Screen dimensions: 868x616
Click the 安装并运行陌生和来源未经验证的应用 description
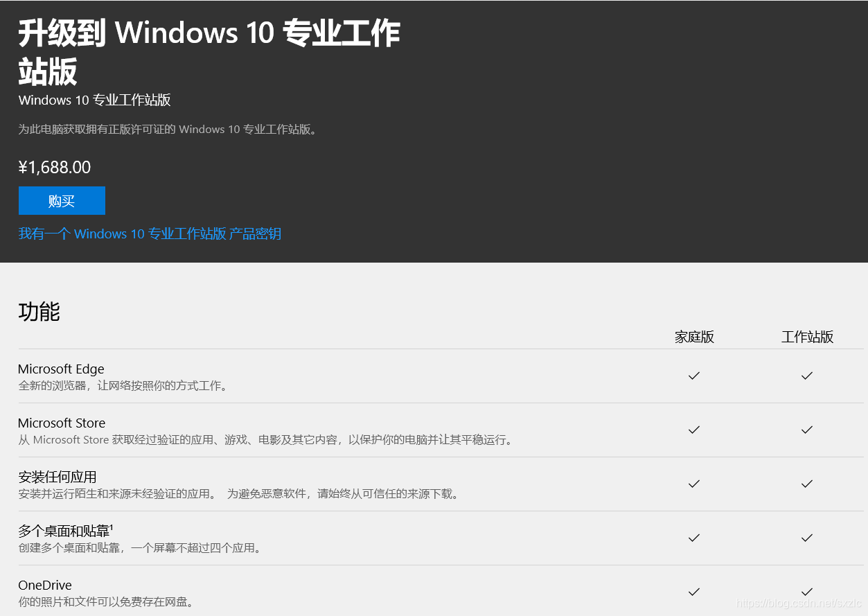point(238,494)
